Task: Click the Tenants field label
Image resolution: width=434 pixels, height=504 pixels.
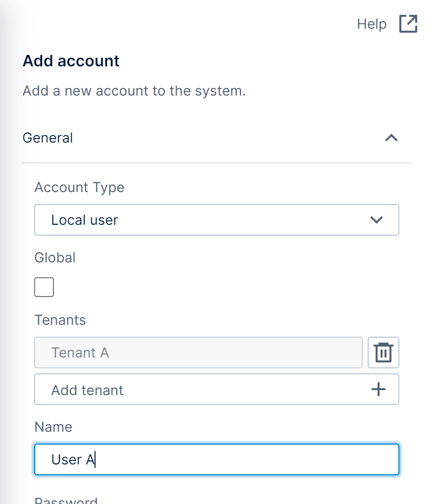Action: point(60,320)
